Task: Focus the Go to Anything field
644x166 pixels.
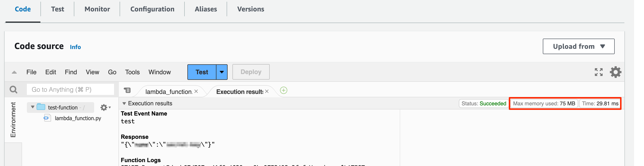Action: (70, 90)
